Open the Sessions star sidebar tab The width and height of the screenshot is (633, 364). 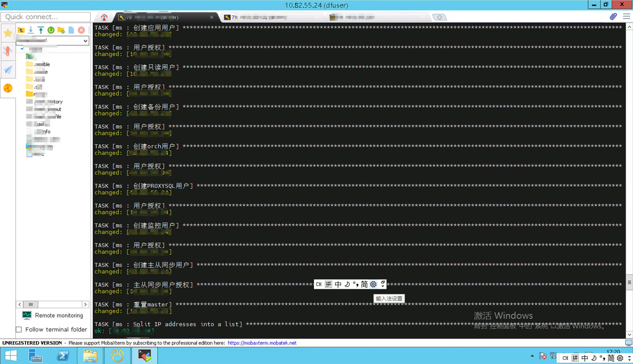click(x=8, y=33)
